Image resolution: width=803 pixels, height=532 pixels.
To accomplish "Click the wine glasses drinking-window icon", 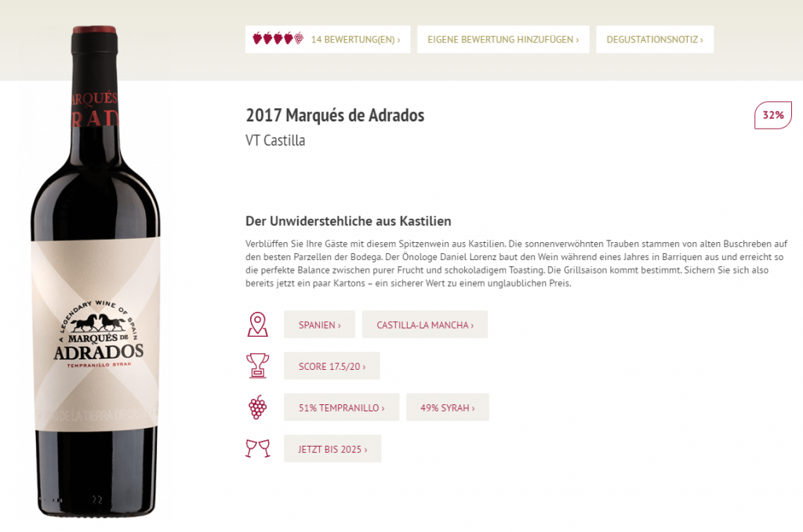I will coord(257,448).
